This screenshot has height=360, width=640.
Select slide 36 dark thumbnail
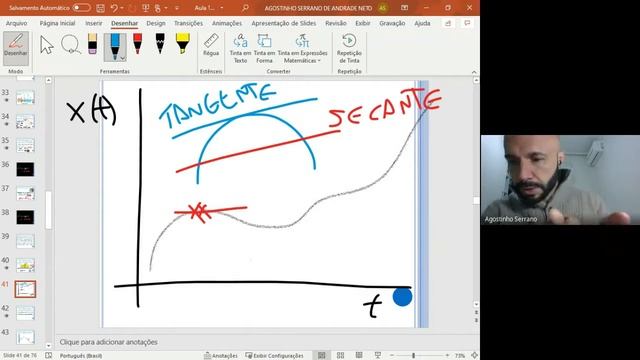[x=25, y=169]
